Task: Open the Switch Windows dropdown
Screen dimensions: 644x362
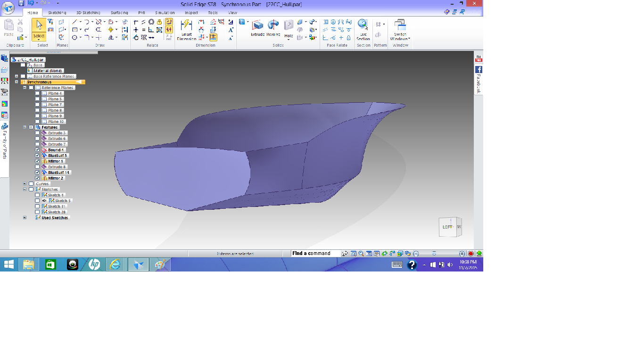Action: 400,31
